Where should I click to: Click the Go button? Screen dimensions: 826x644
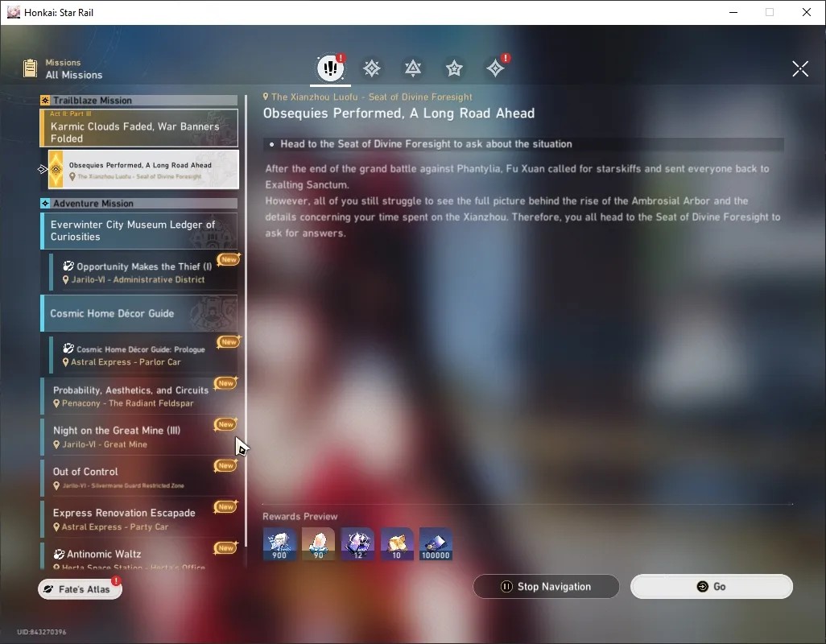click(x=712, y=587)
